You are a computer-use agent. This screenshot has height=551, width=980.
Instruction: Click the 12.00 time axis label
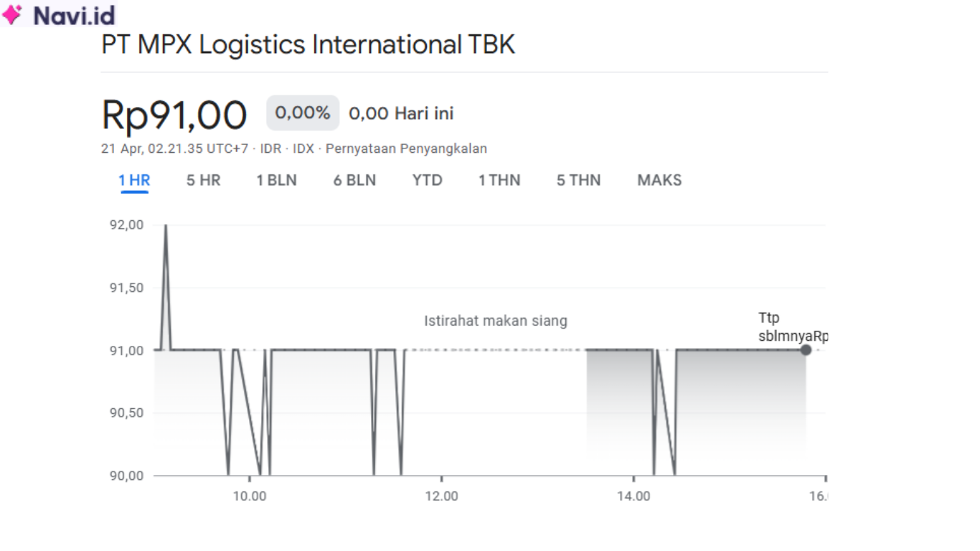[x=441, y=496]
